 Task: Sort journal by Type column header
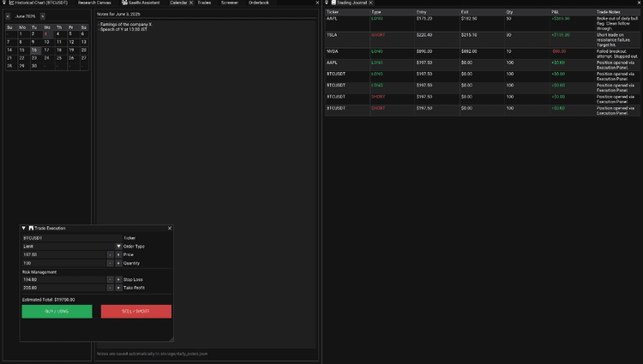(393, 12)
